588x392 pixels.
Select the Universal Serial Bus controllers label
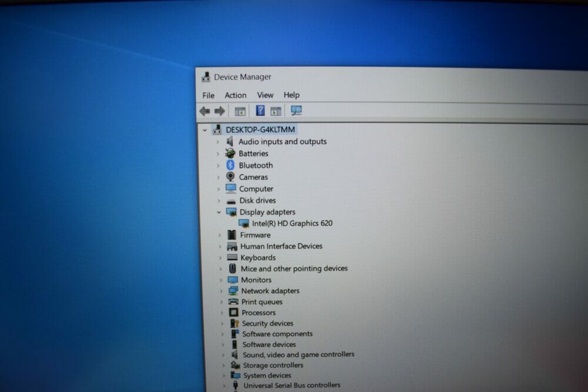click(x=292, y=385)
